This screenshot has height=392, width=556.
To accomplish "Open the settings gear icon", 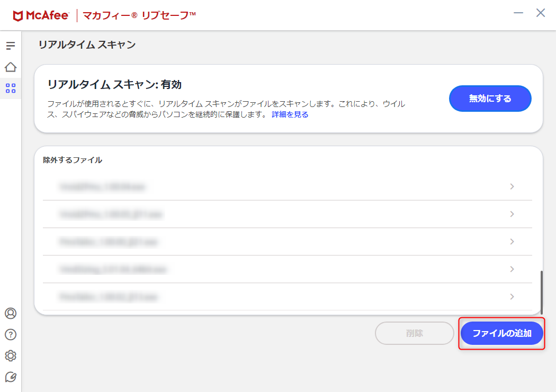I will point(11,356).
